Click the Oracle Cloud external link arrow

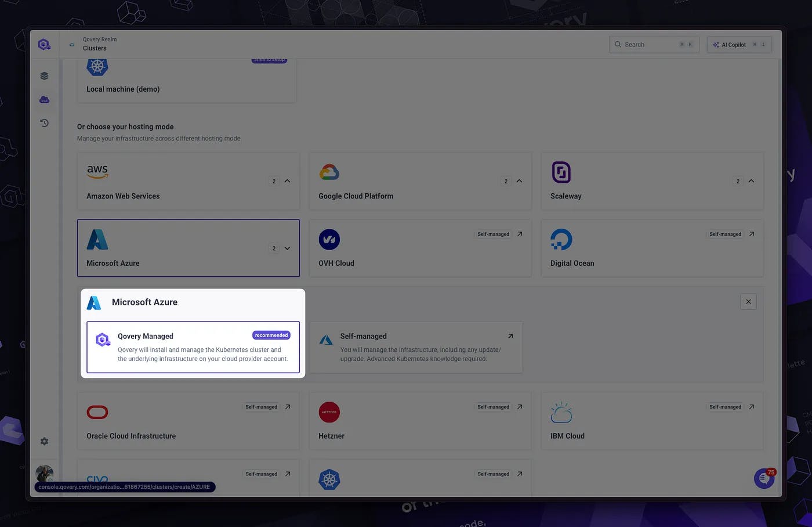288,407
